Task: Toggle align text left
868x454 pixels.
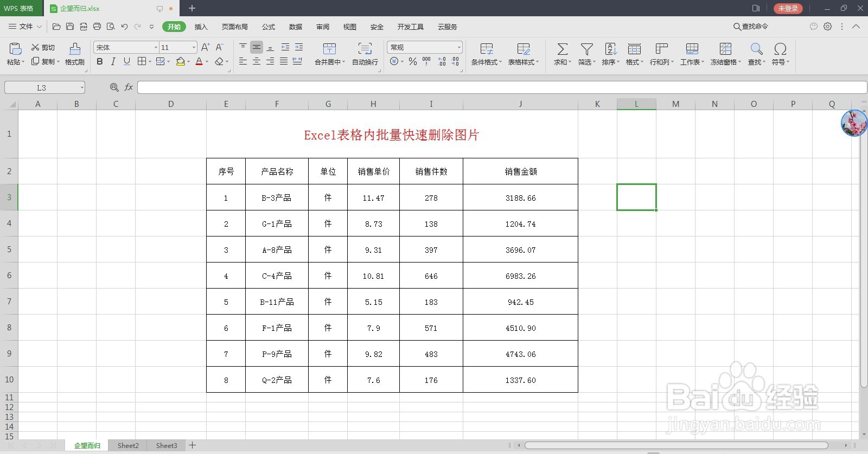Action: tap(243, 61)
